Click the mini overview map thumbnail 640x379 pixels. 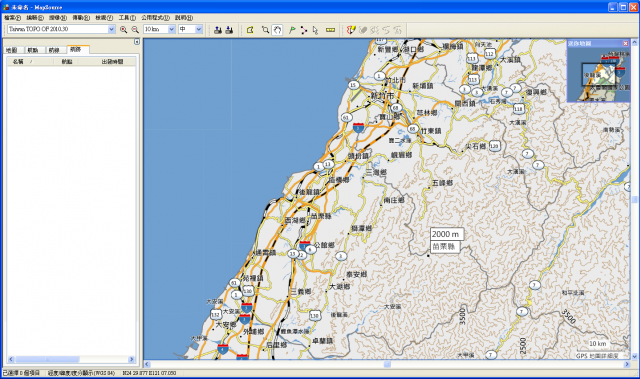pyautogui.click(x=599, y=74)
